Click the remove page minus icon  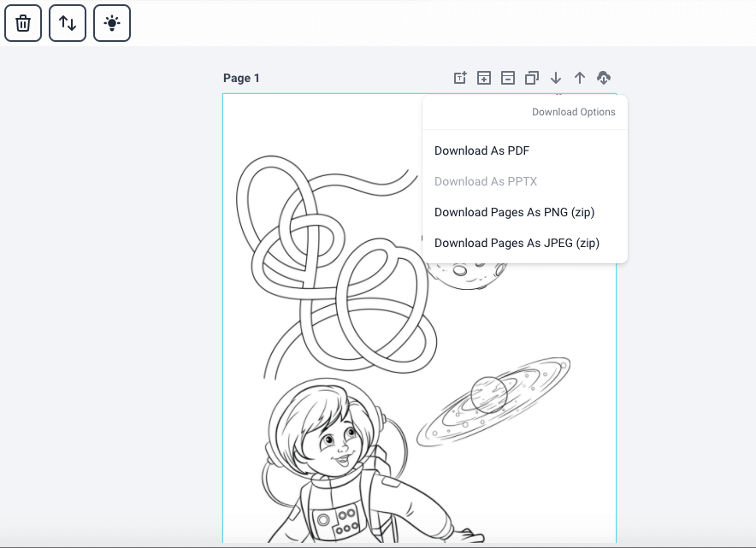click(508, 78)
